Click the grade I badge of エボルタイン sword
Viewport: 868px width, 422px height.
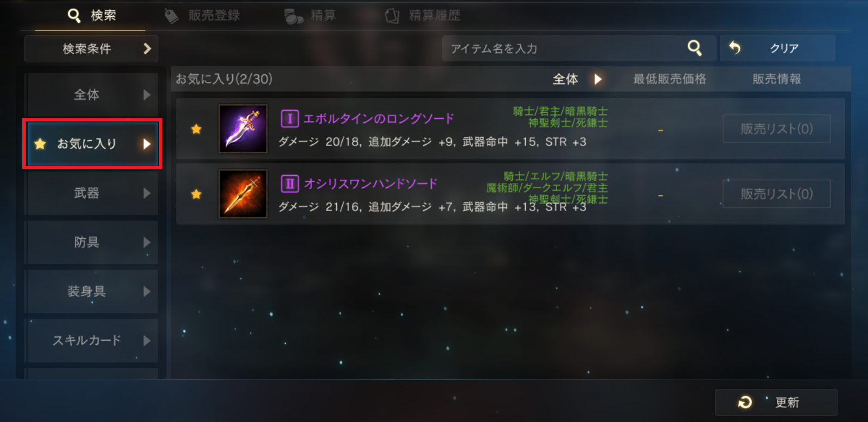pos(290,118)
